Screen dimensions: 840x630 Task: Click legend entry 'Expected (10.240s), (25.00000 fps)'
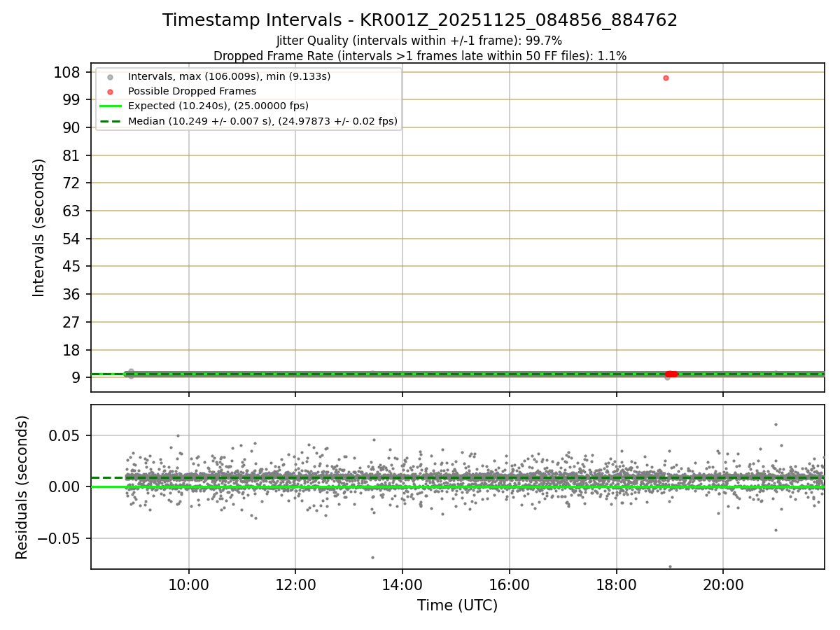[x=218, y=106]
